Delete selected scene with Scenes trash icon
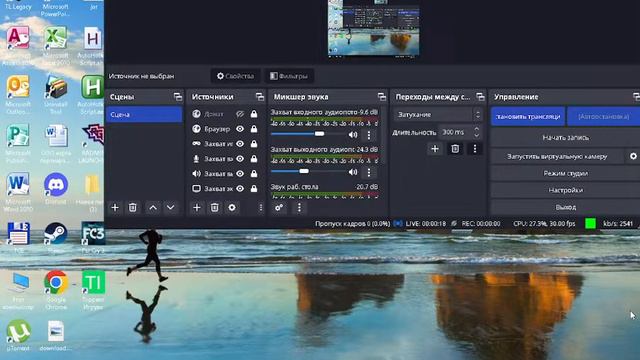640x360 pixels. coord(133,207)
